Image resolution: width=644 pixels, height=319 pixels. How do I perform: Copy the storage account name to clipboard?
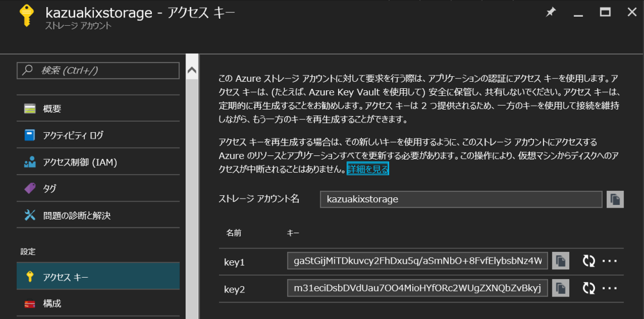615,199
